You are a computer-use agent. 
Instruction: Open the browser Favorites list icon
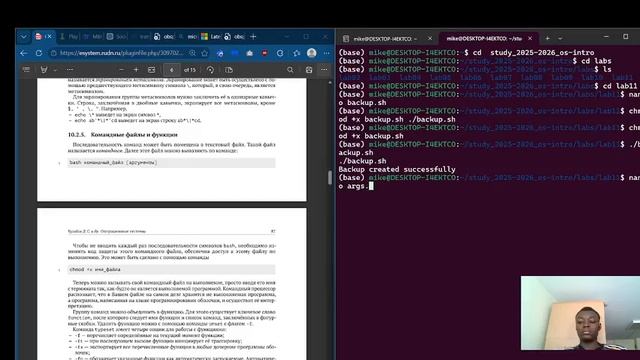(297, 53)
